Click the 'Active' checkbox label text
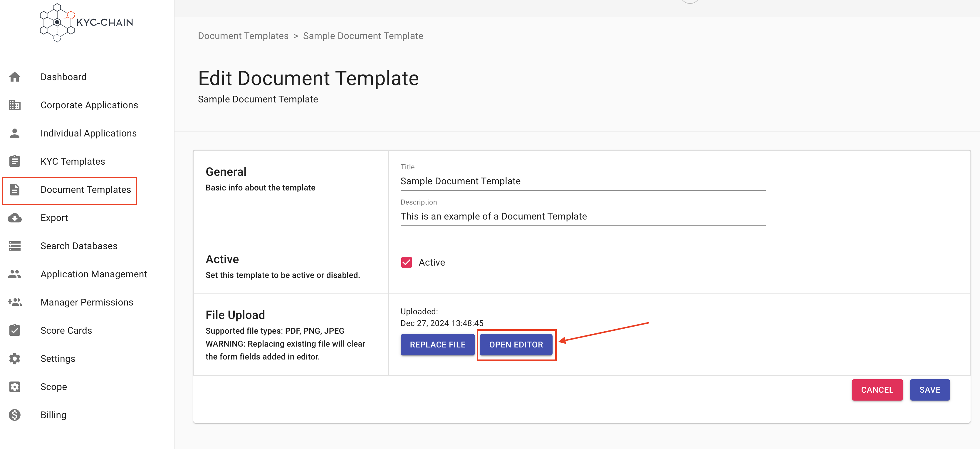 432,262
